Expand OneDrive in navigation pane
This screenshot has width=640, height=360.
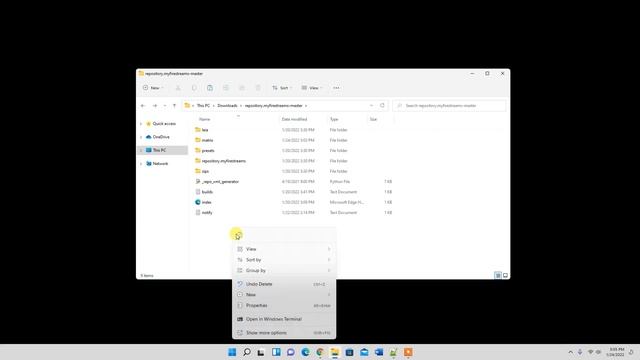click(x=141, y=137)
